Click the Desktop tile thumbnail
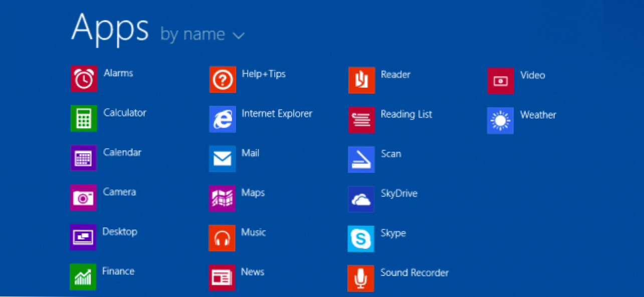644x297 pixels. [x=83, y=237]
